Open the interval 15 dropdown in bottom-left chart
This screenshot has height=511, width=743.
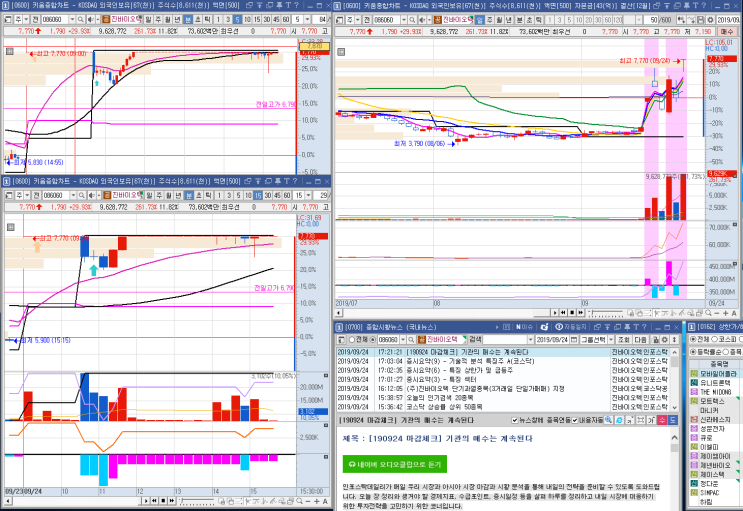[x=308, y=195]
